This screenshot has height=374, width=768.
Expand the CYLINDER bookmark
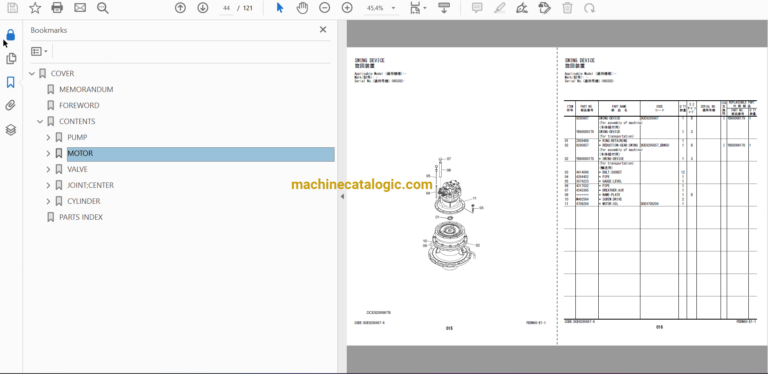(48, 201)
